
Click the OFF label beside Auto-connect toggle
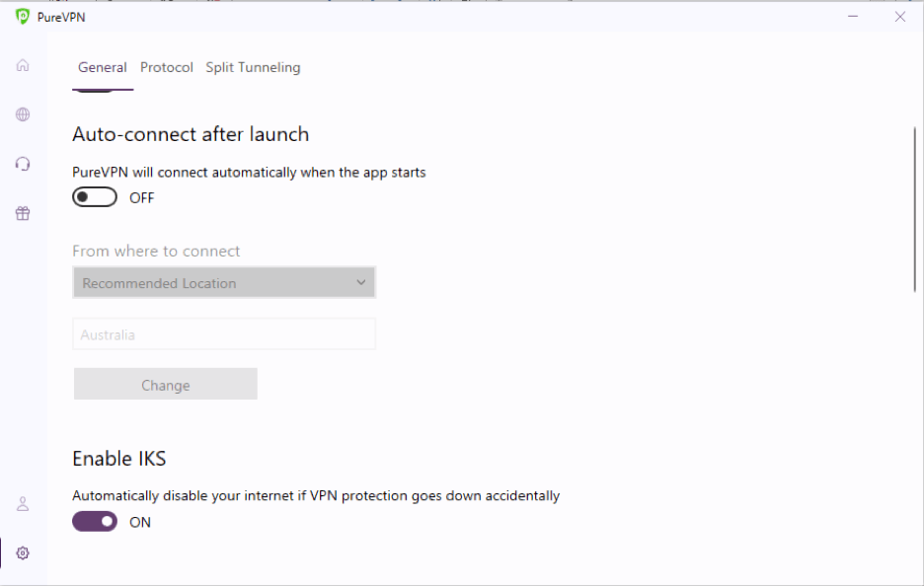pyautogui.click(x=141, y=198)
